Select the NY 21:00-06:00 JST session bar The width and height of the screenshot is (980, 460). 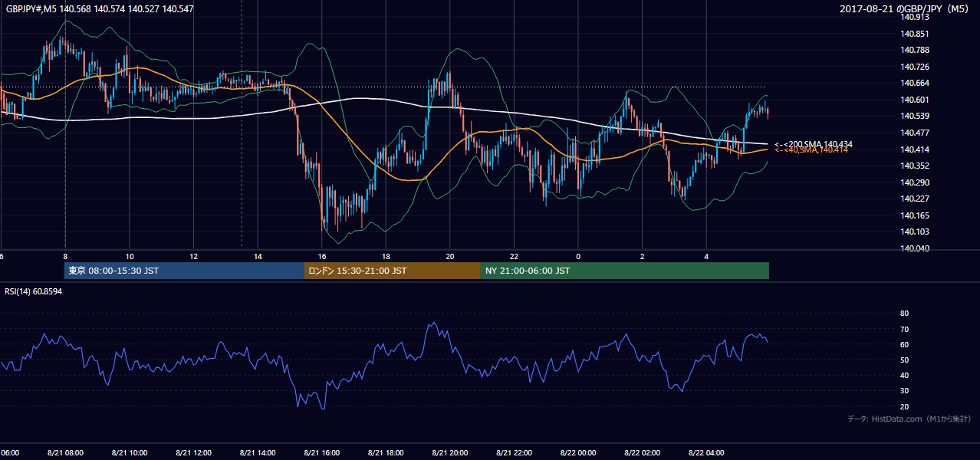625,271
